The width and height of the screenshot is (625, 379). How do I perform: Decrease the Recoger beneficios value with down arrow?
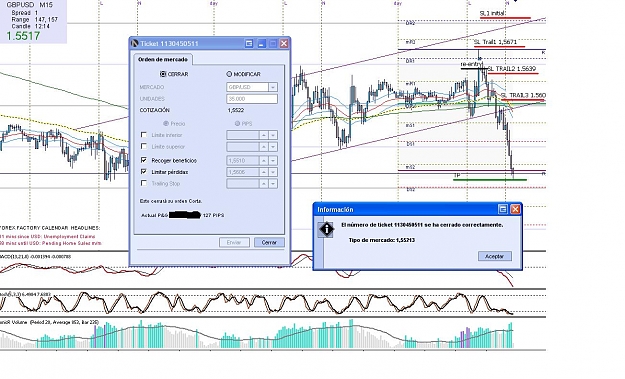273,161
